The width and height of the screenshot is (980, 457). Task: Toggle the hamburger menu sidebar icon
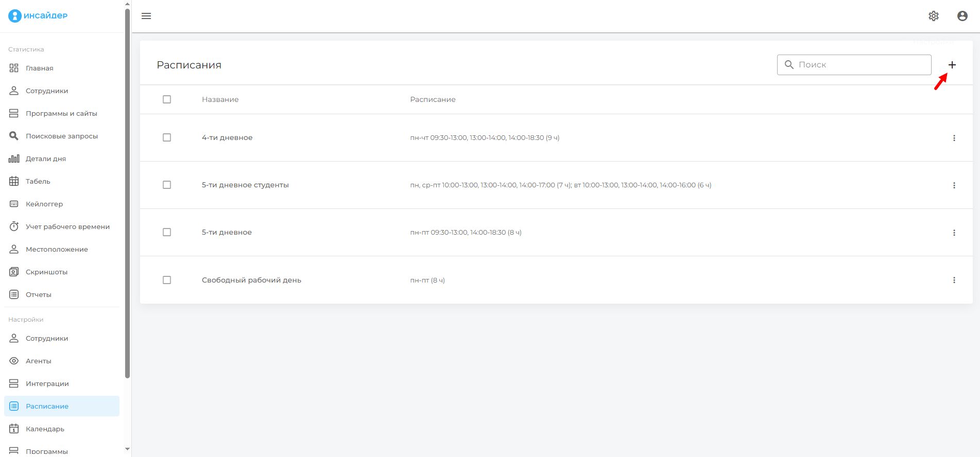tap(146, 16)
